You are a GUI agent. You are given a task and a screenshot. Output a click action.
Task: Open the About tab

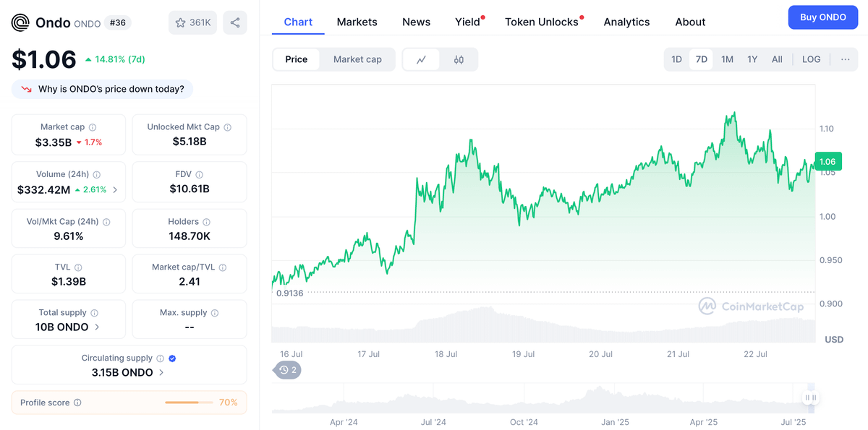690,22
